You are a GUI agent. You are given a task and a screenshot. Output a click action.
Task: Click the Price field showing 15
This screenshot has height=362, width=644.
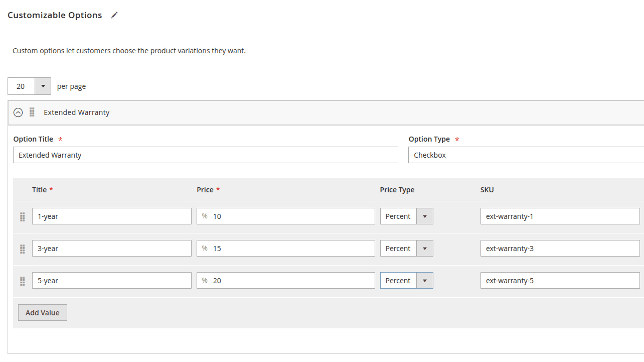click(x=286, y=248)
